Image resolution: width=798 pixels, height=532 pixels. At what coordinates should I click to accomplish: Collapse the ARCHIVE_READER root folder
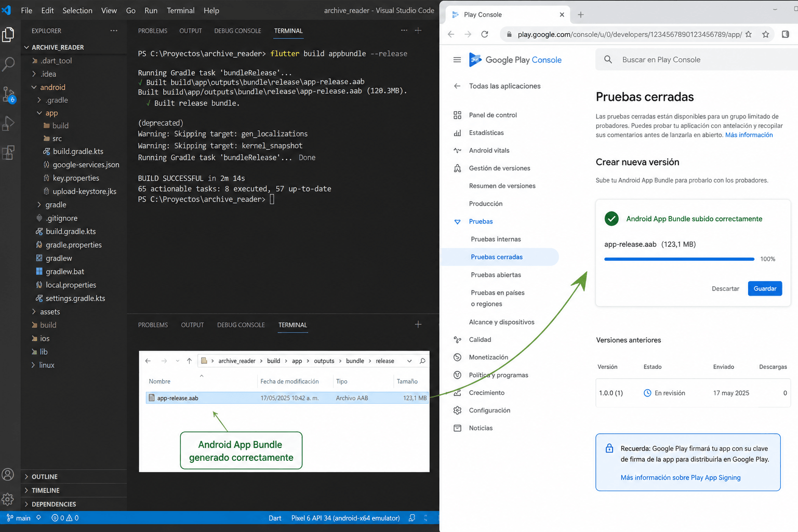(x=26, y=47)
